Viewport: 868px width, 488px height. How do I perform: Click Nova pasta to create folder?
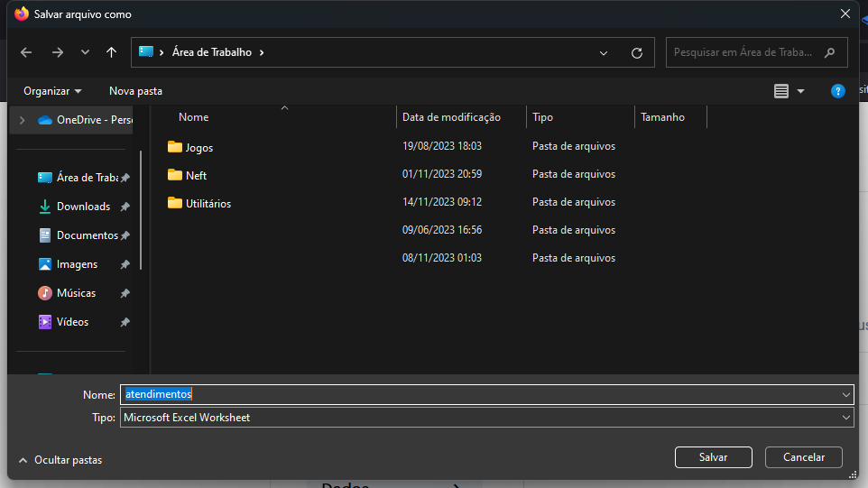tap(135, 91)
